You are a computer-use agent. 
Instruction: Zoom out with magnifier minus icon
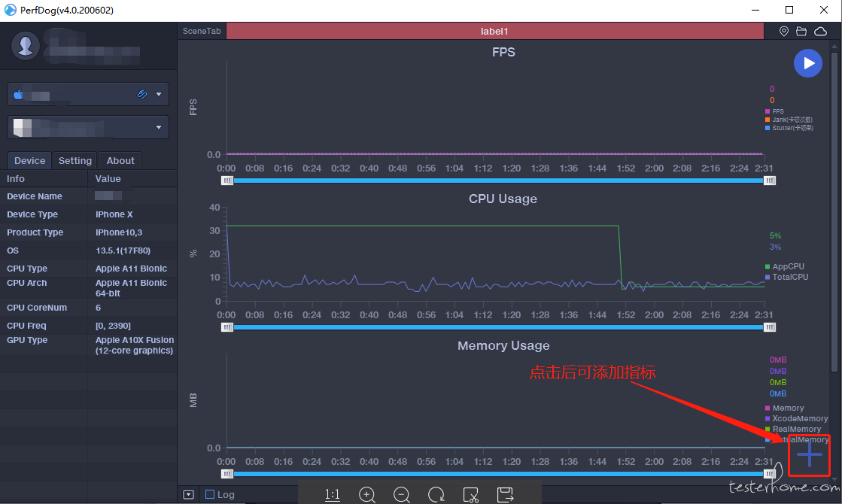click(x=402, y=495)
